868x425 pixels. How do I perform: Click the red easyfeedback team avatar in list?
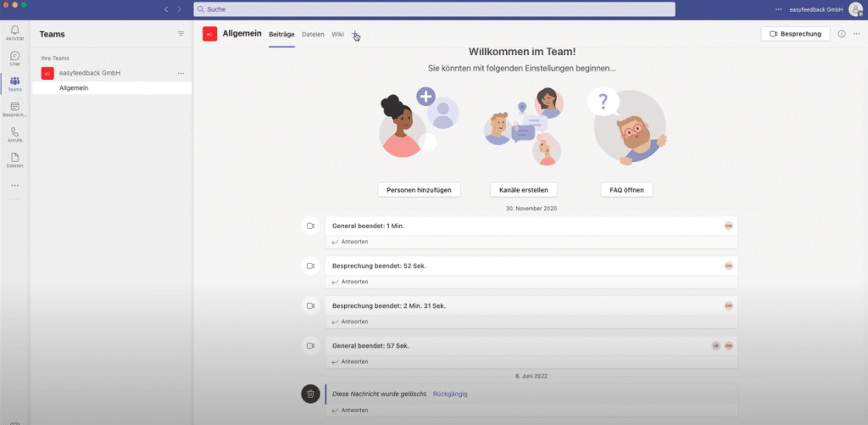[47, 73]
